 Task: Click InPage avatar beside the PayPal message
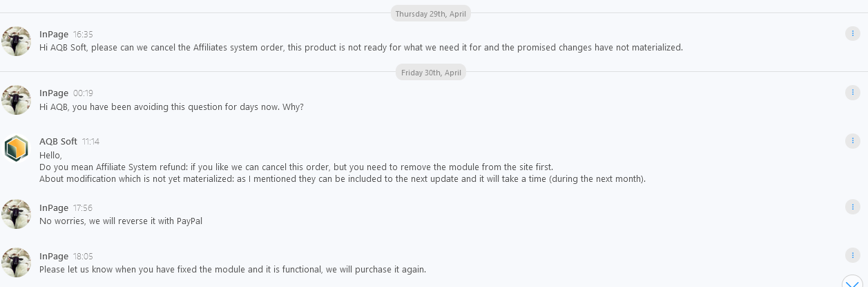pos(16,214)
